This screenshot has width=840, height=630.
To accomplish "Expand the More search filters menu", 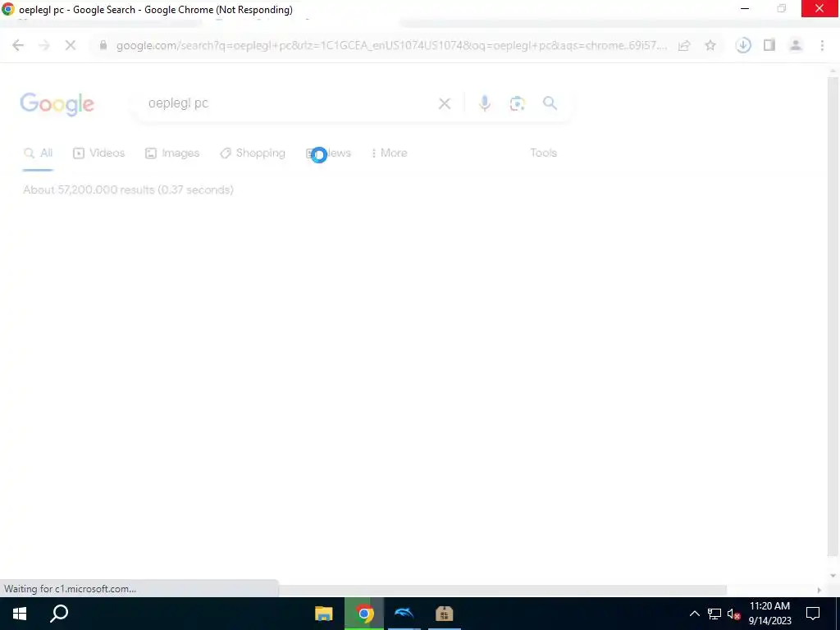I will [389, 153].
